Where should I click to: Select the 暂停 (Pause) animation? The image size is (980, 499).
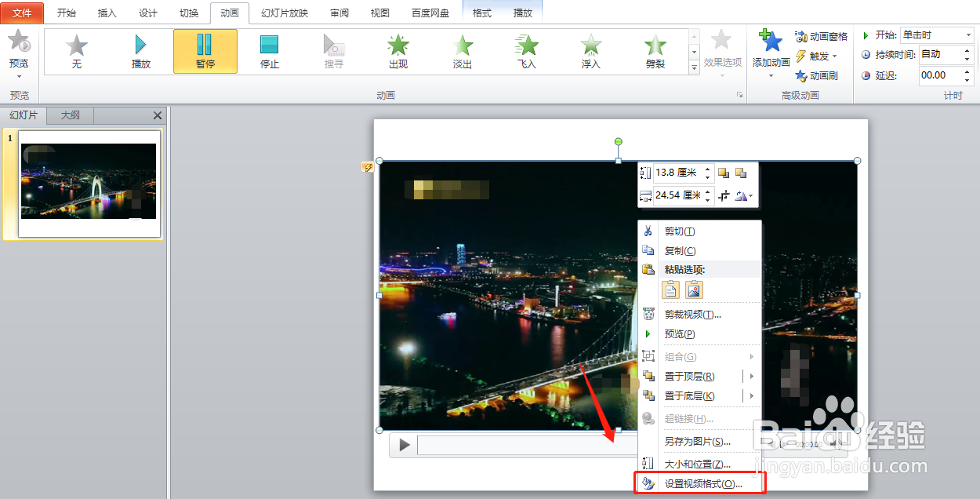[x=205, y=52]
